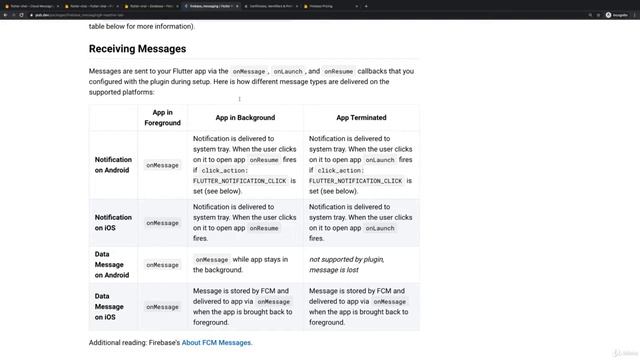This screenshot has height=360, width=640.
Task: Click 'while app stays in the background' text
Action: pos(240,264)
